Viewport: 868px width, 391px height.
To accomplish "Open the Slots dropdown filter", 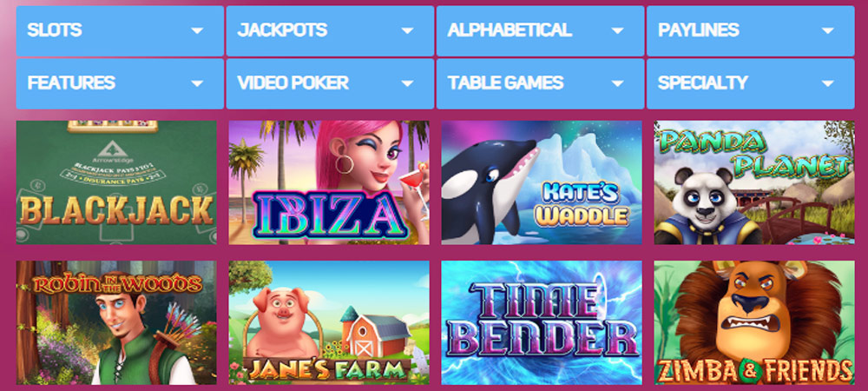I will pyautogui.click(x=120, y=31).
